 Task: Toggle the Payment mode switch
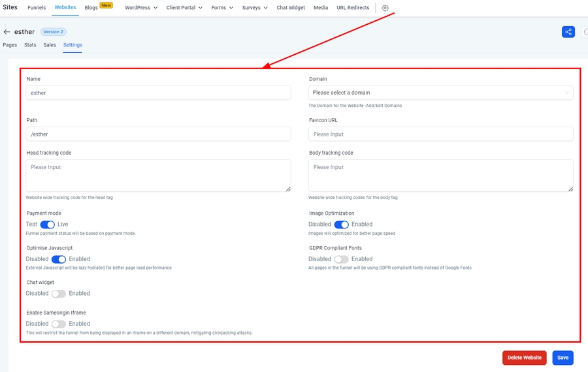[47, 225]
